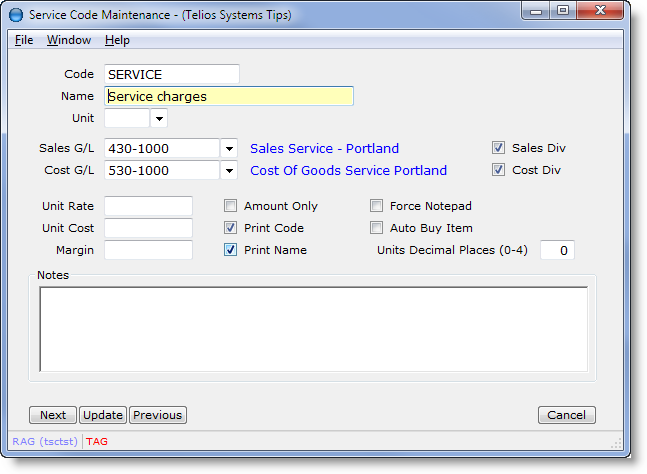Viewport: 647px width, 474px height.
Task: Click the Update button
Action: coord(102,415)
